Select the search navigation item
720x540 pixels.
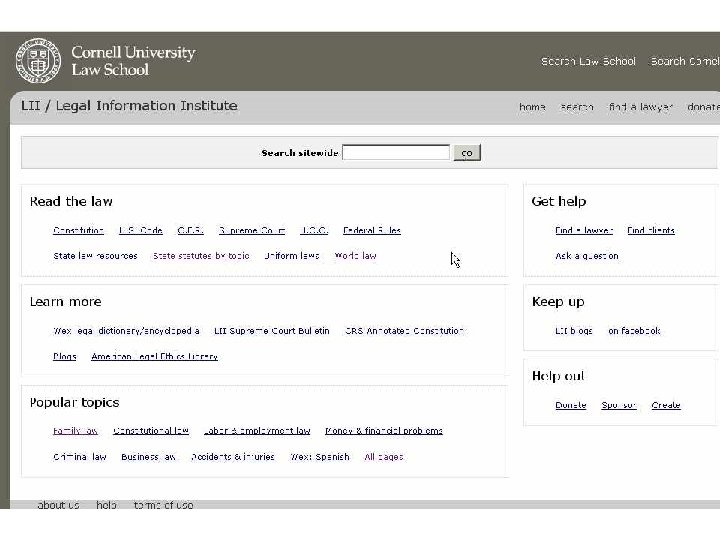click(x=577, y=107)
